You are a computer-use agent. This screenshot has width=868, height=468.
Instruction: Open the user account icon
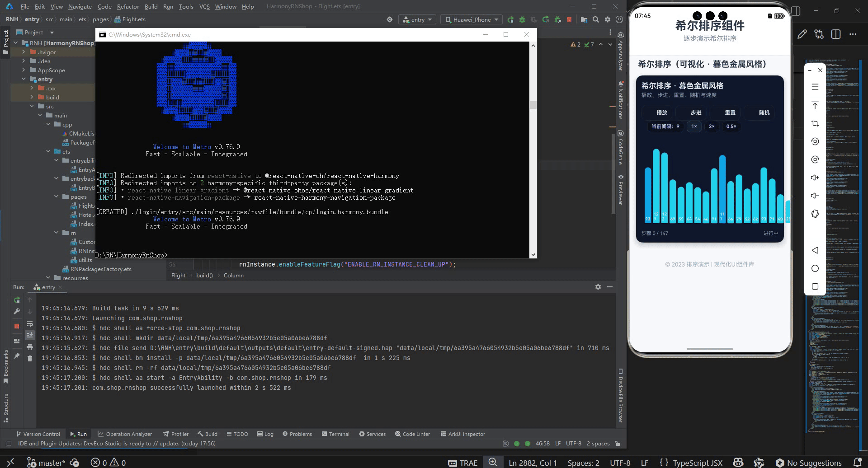(619, 19)
